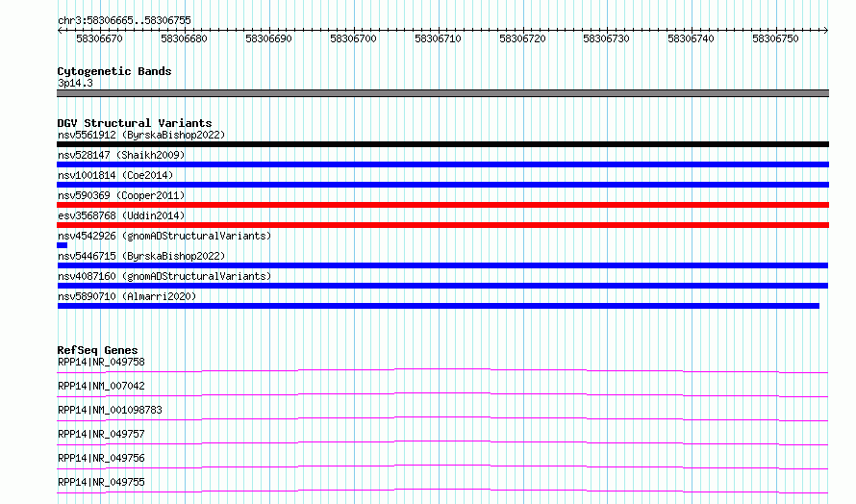Open RPP14|NM_007042 transcript label
This screenshot has height=504, width=856.
click(x=101, y=386)
